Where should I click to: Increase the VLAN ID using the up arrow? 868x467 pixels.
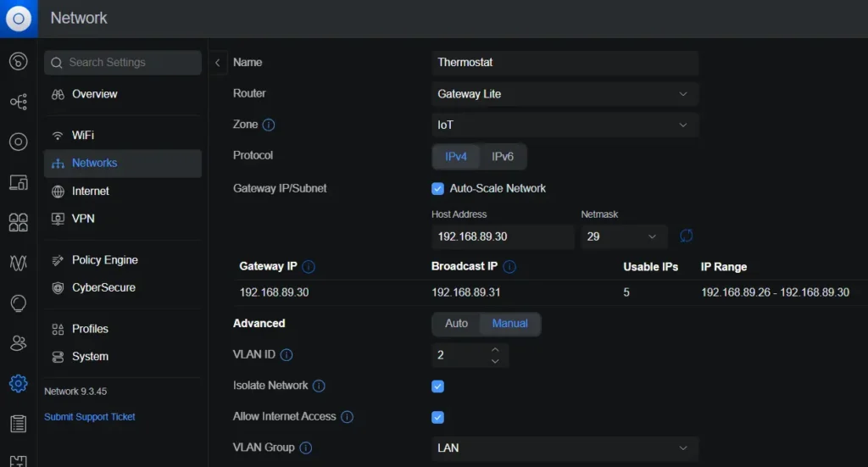tap(495, 349)
